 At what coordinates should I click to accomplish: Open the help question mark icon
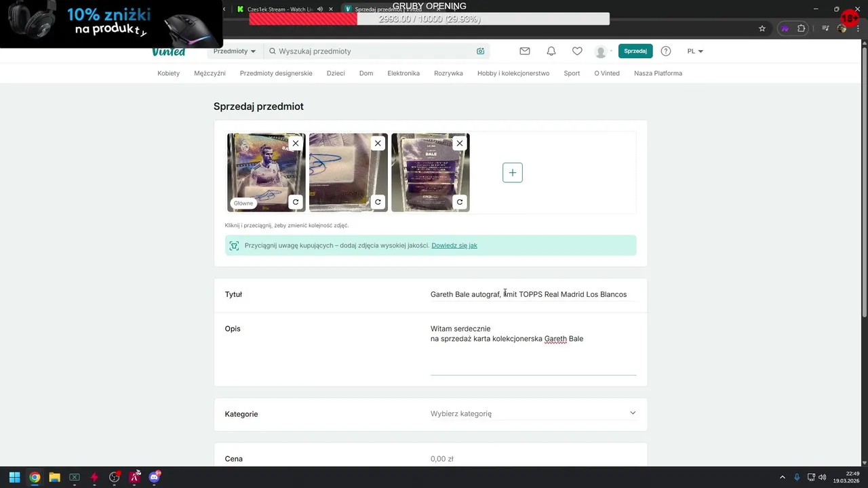666,52
